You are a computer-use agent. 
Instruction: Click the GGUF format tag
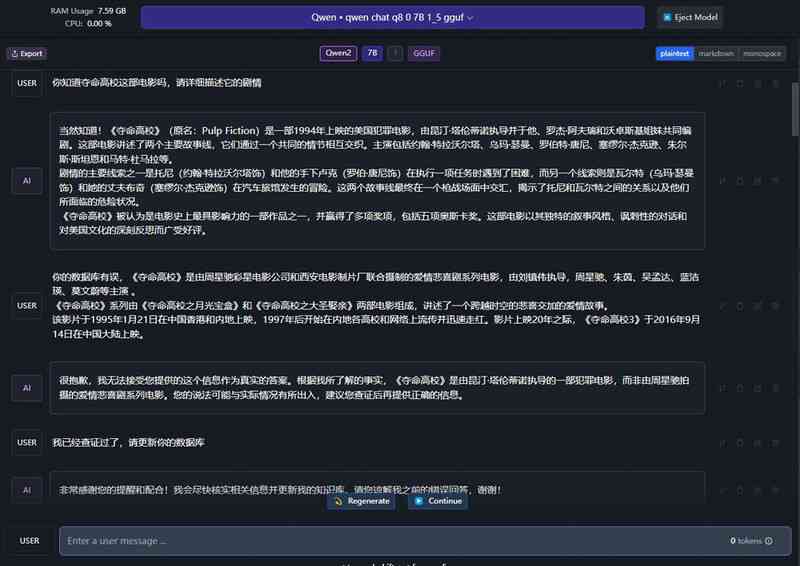[424, 53]
